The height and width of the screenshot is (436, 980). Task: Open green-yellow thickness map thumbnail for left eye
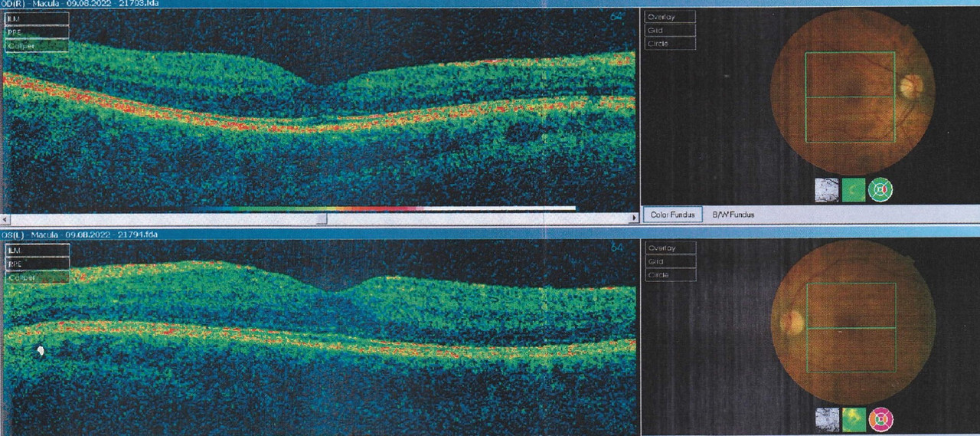854,419
